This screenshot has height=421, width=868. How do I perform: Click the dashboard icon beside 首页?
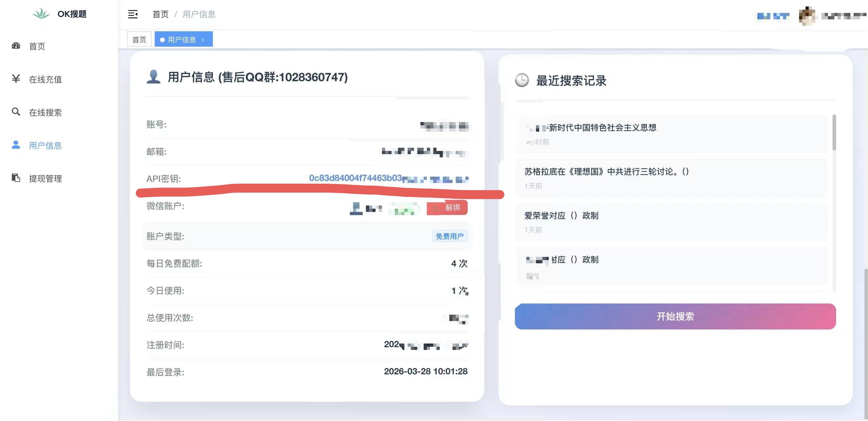point(16,46)
